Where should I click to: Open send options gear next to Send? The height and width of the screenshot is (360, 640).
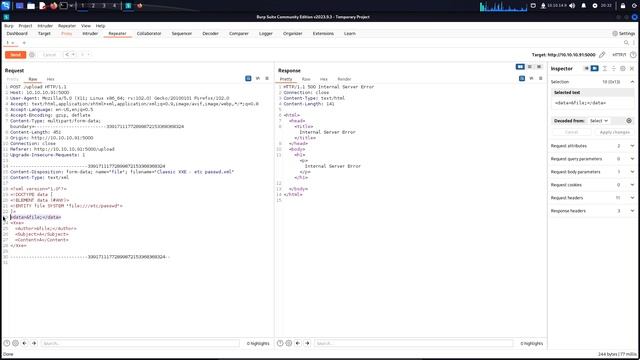click(32, 55)
